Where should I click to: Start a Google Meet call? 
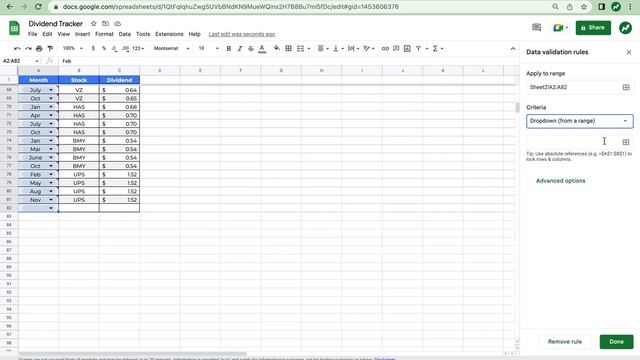(x=558, y=27)
